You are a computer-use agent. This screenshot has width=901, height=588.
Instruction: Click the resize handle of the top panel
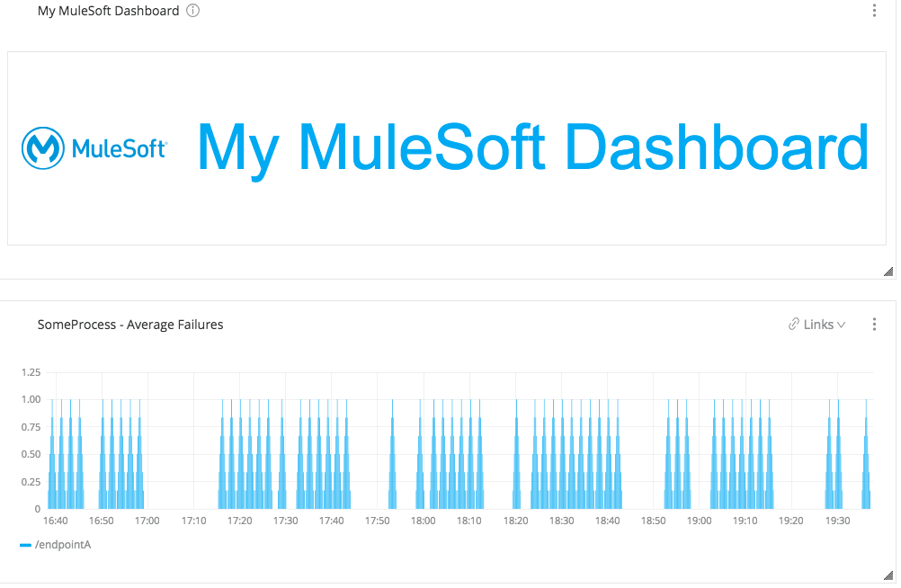point(888,271)
